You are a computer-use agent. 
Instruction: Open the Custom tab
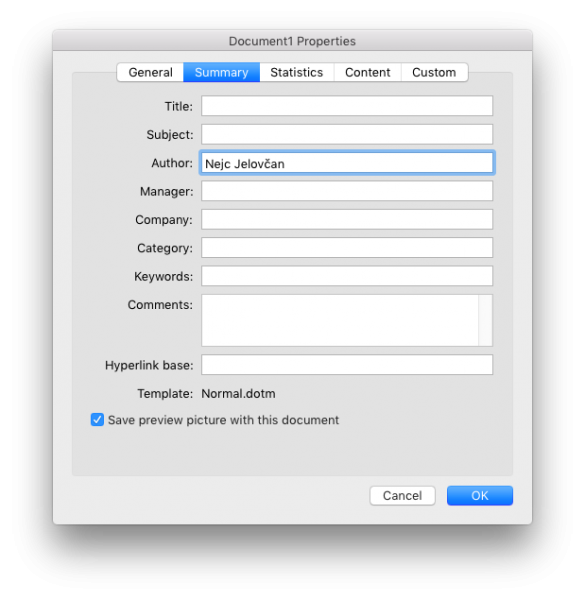434,72
